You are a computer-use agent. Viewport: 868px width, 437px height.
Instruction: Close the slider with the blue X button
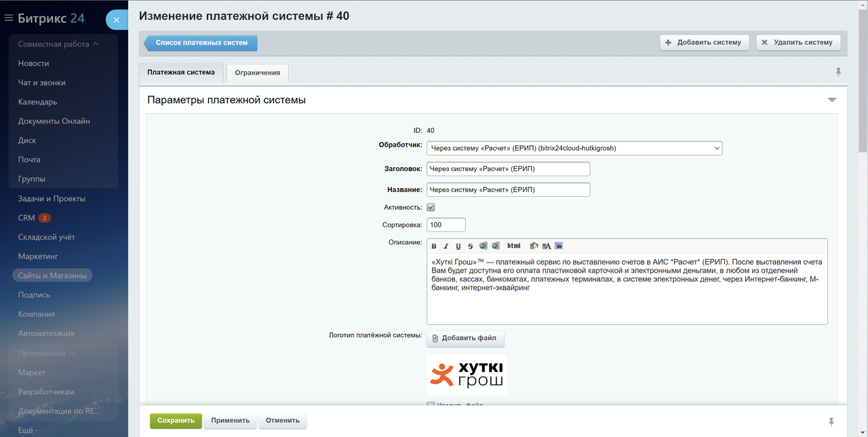pos(116,20)
